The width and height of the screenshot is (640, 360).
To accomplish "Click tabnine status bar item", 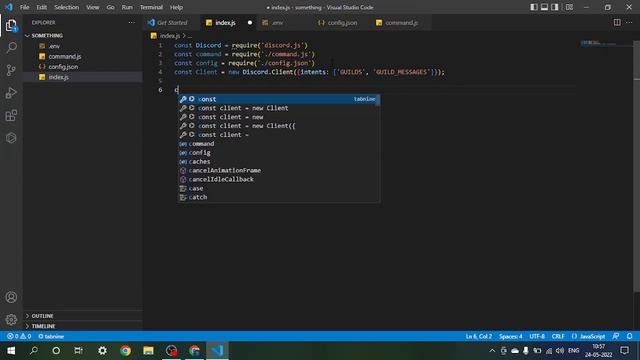I will (51, 336).
